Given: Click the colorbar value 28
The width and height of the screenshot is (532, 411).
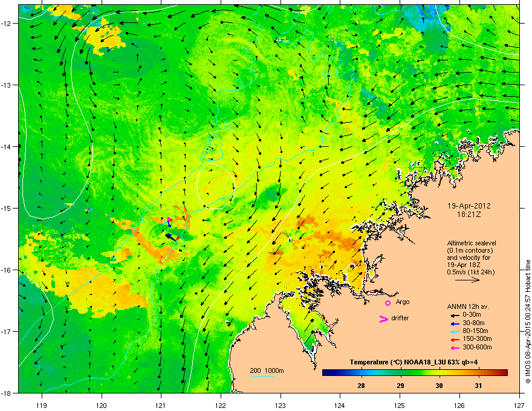Looking at the screenshot, I should (x=362, y=386).
